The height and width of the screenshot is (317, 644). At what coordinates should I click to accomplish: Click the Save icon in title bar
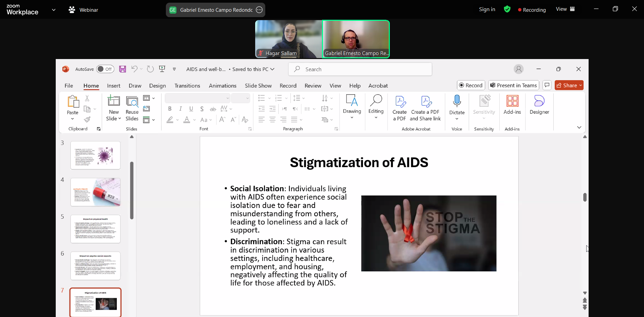123,69
